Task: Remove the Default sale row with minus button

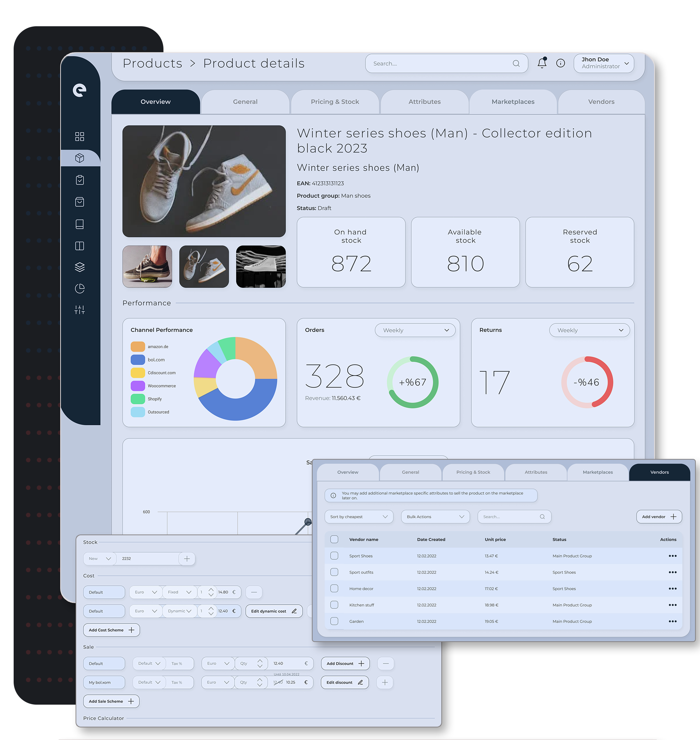Action: pyautogui.click(x=386, y=663)
